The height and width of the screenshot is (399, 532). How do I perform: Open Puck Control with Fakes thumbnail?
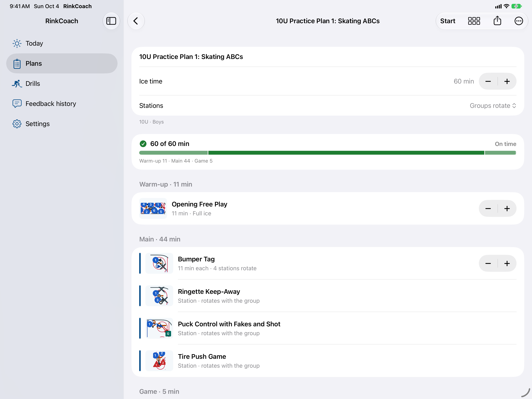pyautogui.click(x=159, y=328)
